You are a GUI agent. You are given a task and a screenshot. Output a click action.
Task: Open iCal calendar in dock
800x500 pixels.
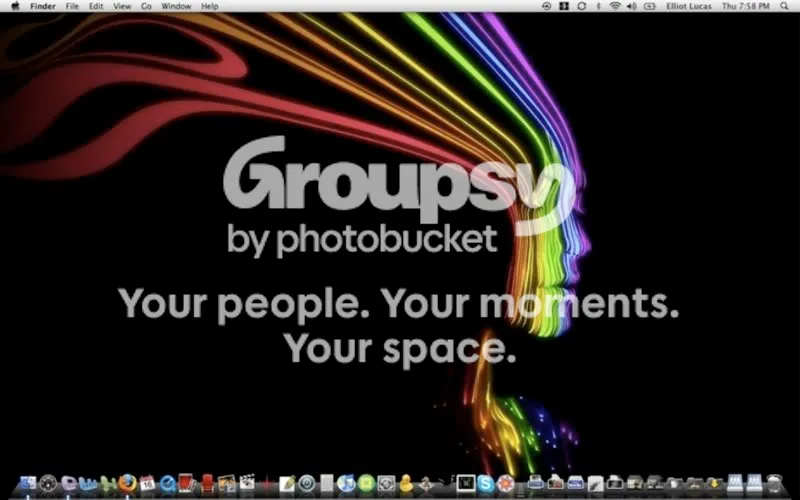click(147, 483)
